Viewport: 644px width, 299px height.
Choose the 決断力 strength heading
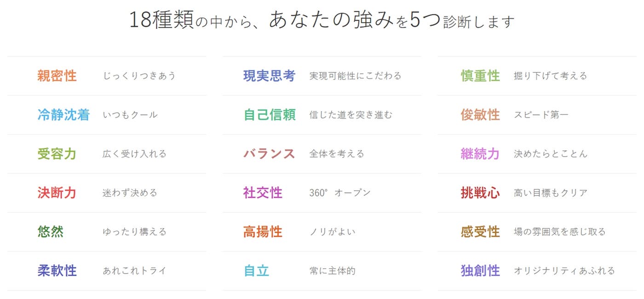click(x=57, y=193)
